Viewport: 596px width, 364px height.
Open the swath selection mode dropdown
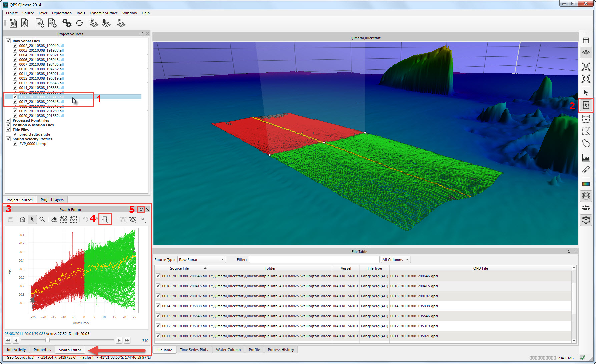[105, 219]
